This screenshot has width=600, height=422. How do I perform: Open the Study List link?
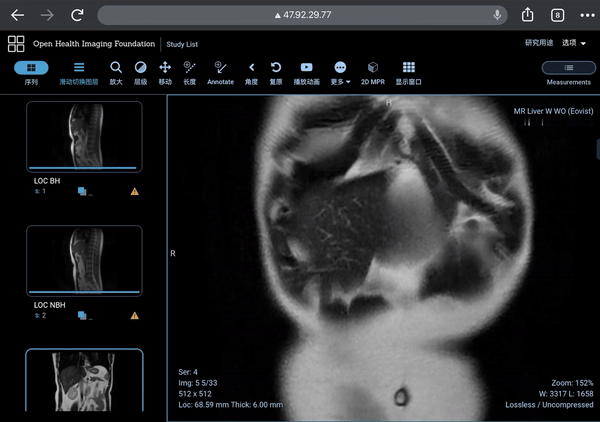tap(182, 44)
